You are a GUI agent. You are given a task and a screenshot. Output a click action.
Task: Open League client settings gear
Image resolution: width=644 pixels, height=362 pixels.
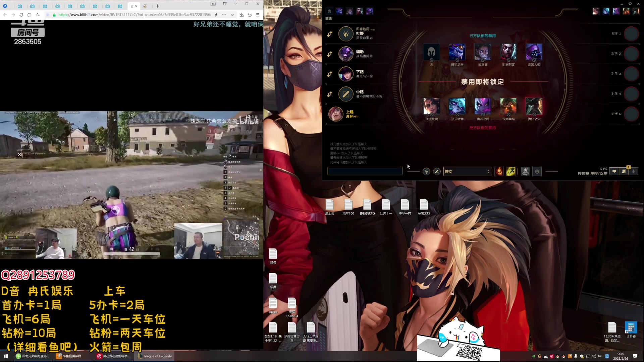coord(630,4)
